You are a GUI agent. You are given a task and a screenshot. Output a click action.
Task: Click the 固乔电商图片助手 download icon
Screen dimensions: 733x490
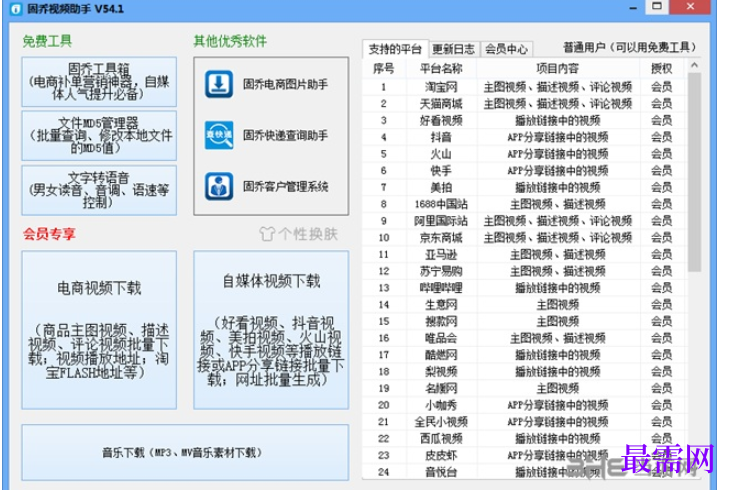click(x=219, y=84)
